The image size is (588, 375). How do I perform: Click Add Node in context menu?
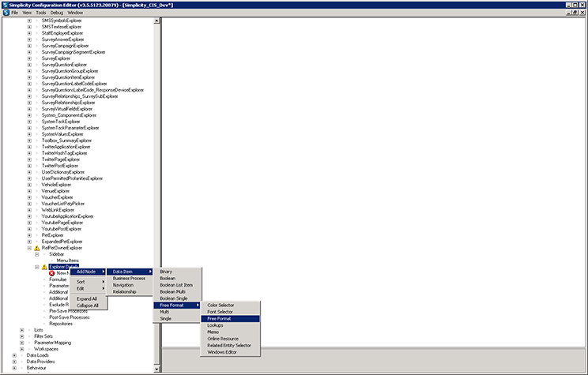(x=89, y=272)
